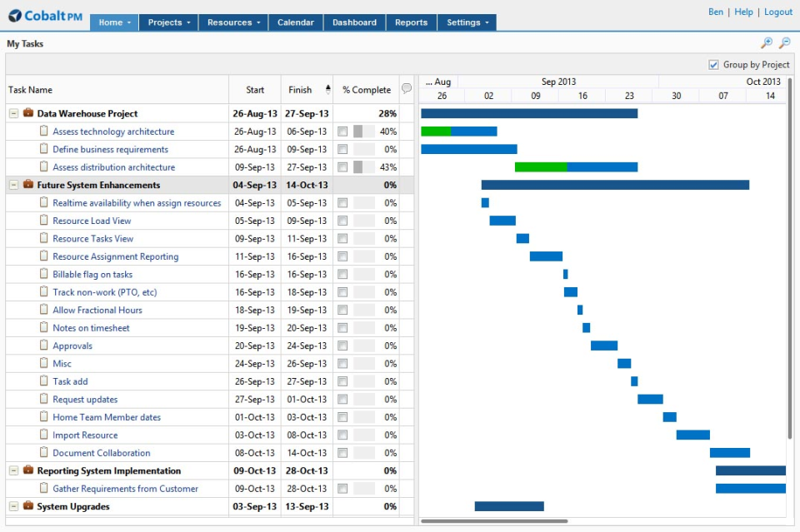800x532 pixels.
Task: Uncheck the Group by Project checkbox
Action: click(713, 65)
